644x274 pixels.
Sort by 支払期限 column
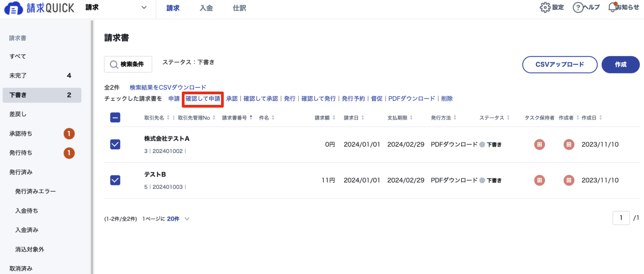click(411, 118)
